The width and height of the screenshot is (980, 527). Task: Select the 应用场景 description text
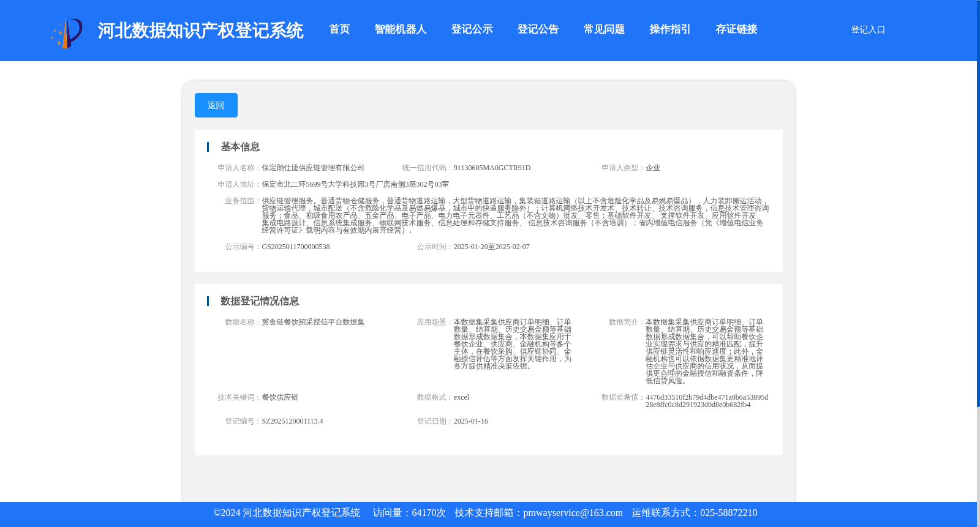(x=513, y=344)
